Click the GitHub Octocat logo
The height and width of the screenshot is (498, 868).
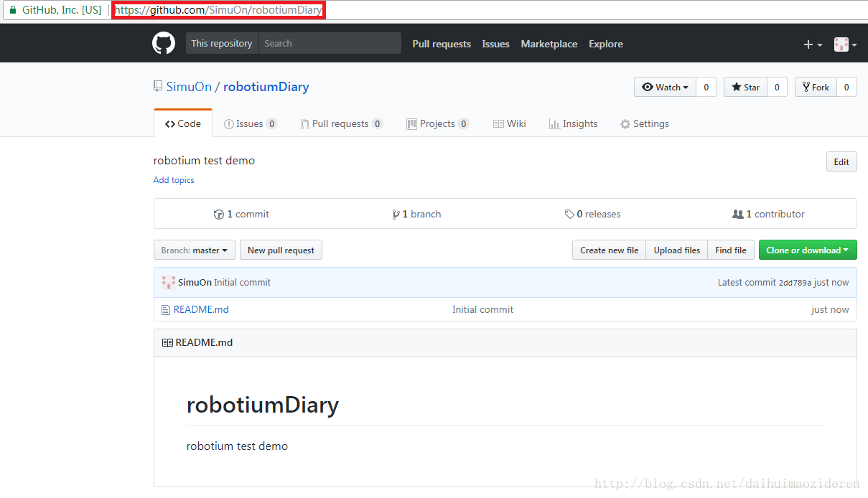(x=164, y=43)
